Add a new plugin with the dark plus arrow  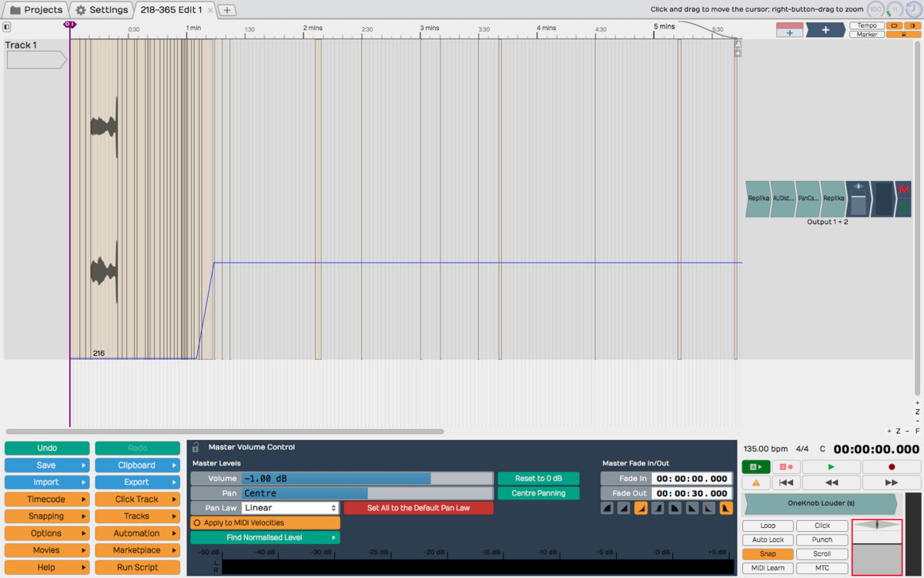[x=825, y=30]
